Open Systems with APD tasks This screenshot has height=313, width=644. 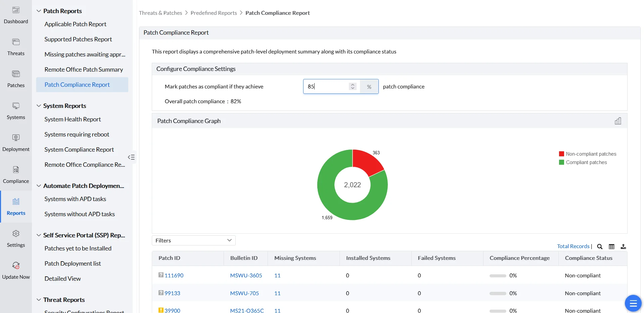point(75,199)
